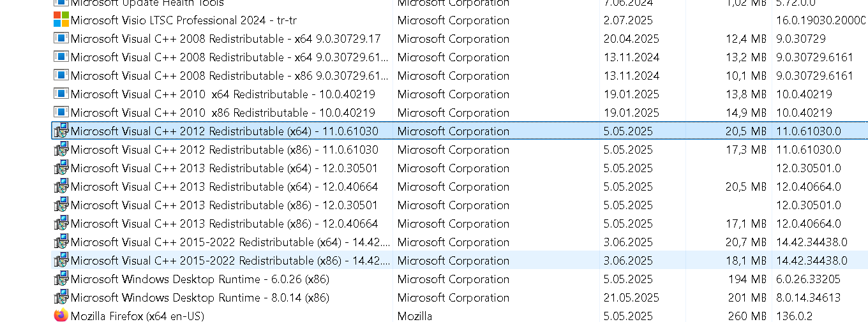Select Microsoft Windows Desktop Runtime - 8.0.14 (x86) name
The height and width of the screenshot is (322, 868).
[200, 298]
